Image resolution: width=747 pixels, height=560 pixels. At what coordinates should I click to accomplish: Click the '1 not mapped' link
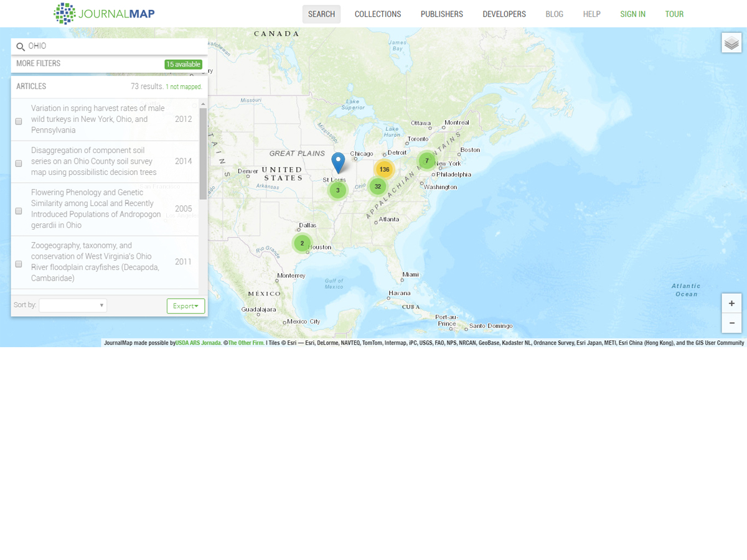coord(184,87)
